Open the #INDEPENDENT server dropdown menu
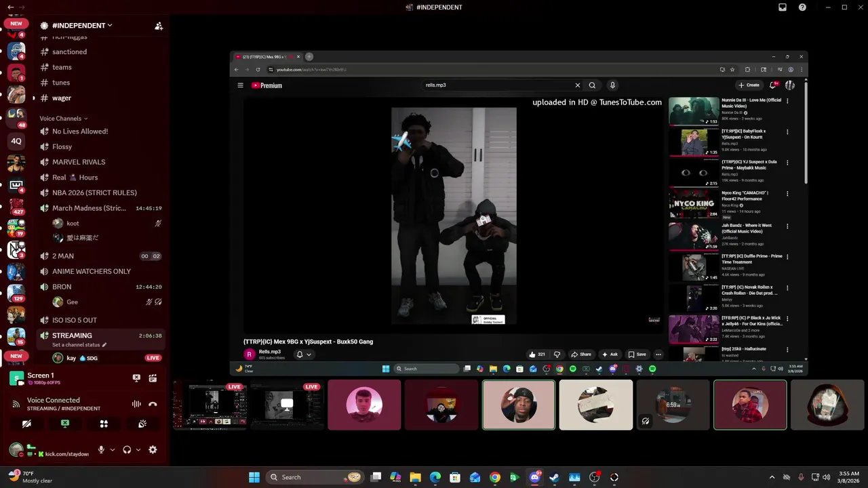 coord(82,26)
